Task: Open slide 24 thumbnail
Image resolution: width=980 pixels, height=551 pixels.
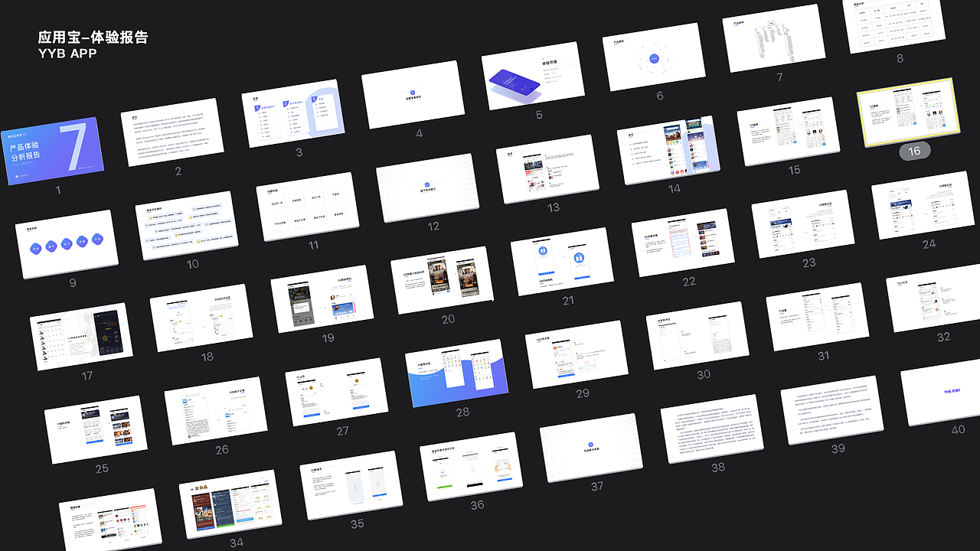Action: pyautogui.click(x=924, y=206)
